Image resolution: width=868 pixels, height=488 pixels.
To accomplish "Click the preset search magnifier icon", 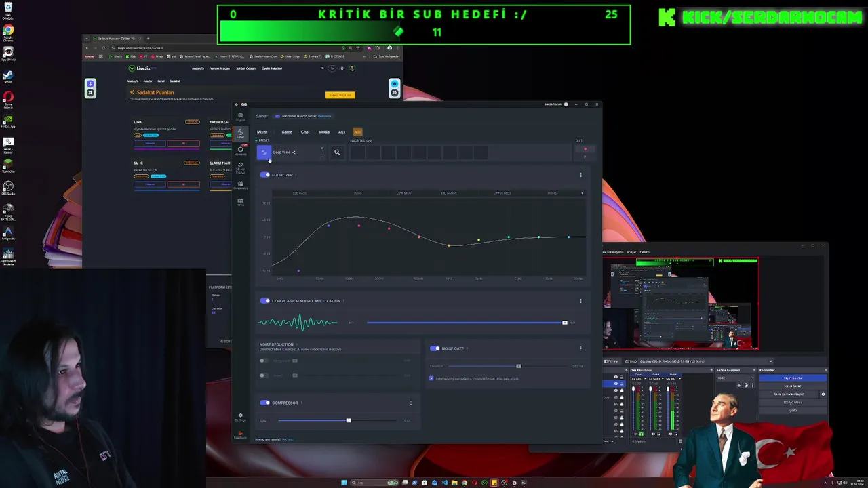I will point(337,152).
